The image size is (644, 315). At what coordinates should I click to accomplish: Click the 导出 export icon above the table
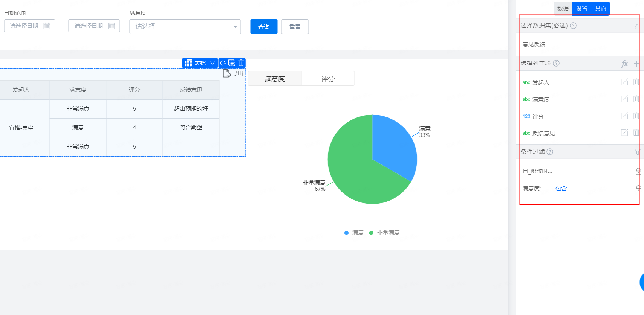click(227, 73)
